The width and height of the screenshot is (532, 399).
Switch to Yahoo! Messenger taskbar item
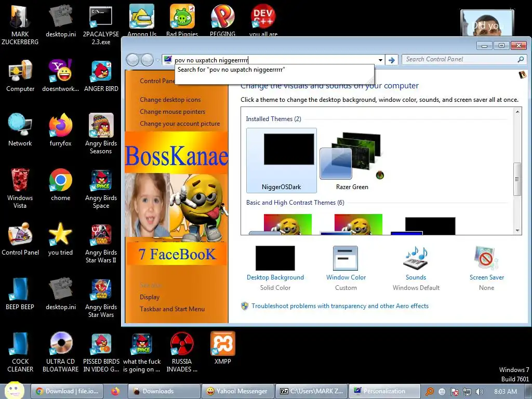pyautogui.click(x=237, y=391)
